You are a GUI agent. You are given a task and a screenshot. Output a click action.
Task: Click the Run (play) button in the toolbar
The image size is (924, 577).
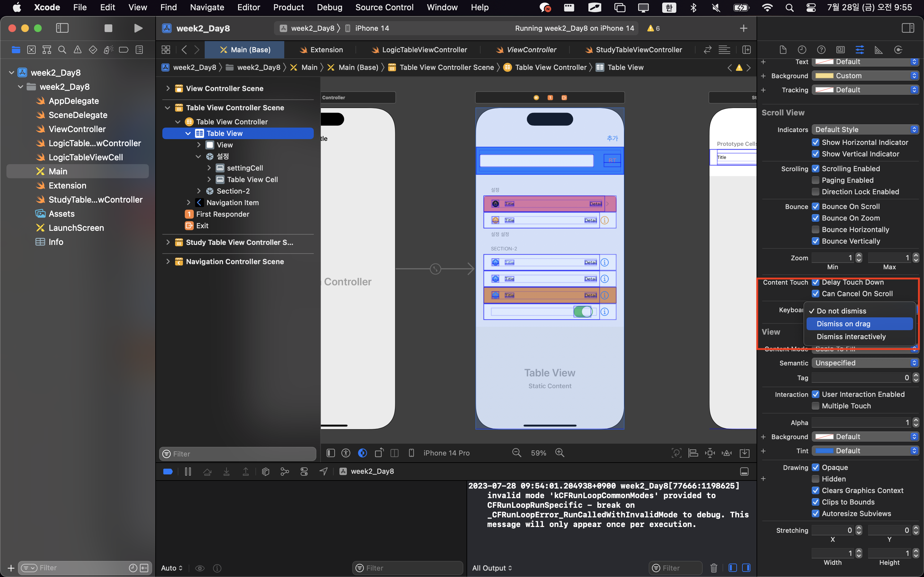tap(138, 28)
